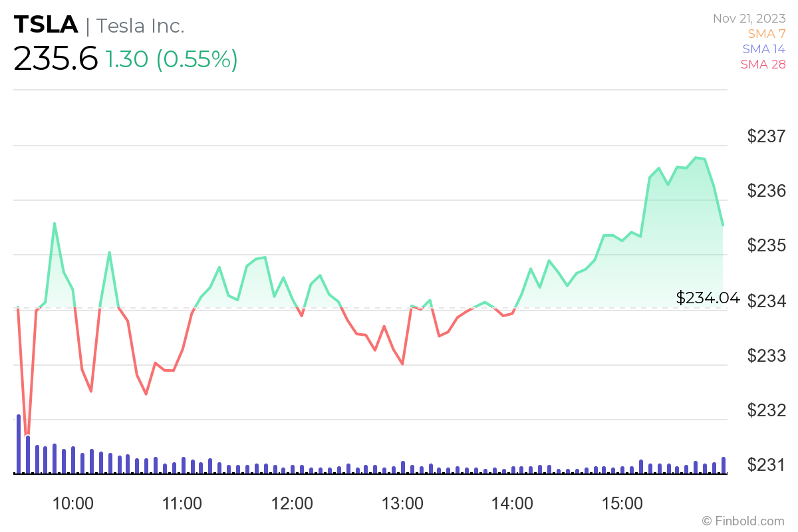The height and width of the screenshot is (532, 798).
Task: Click the $233 price axis label
Action: coord(767,355)
